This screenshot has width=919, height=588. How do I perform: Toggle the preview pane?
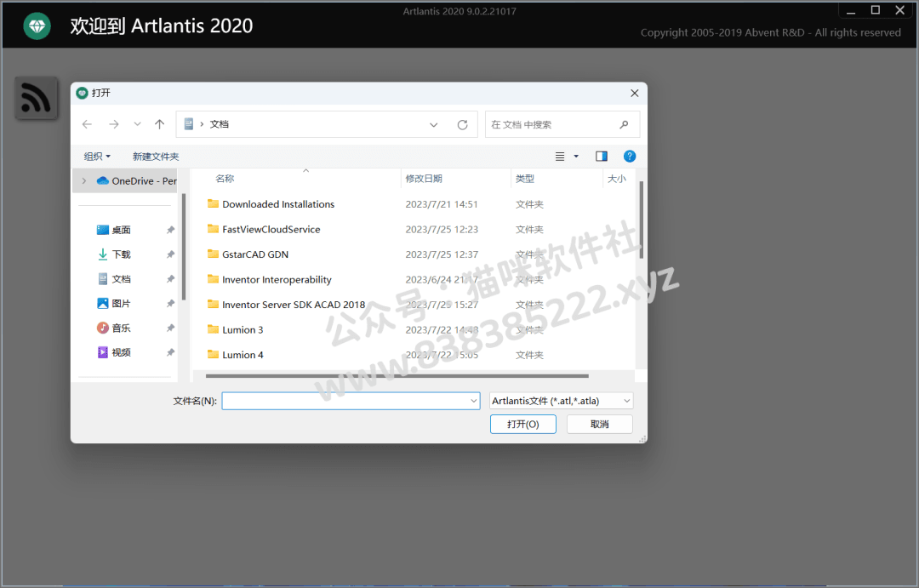[602, 156]
